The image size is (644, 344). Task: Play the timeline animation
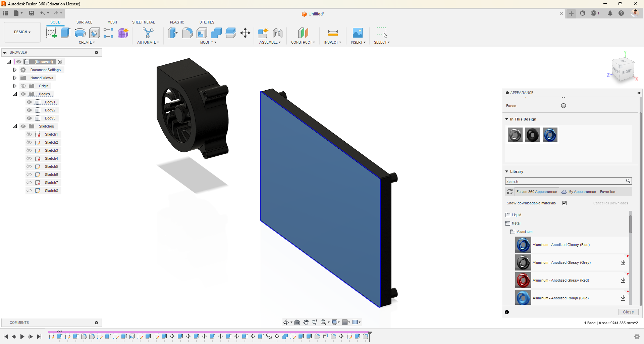22,337
